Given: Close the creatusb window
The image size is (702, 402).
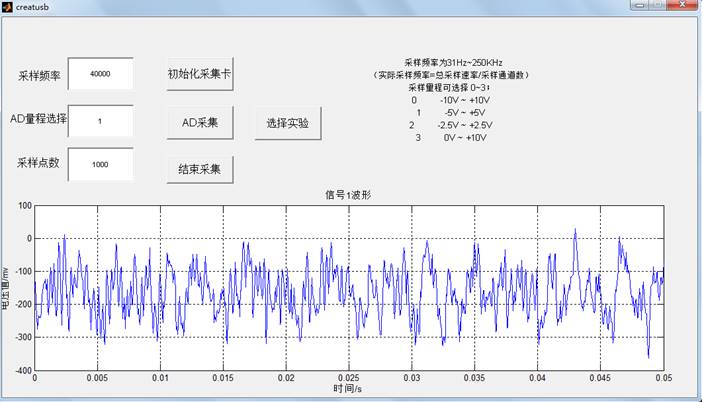Looking at the screenshot, I should (680, 6).
